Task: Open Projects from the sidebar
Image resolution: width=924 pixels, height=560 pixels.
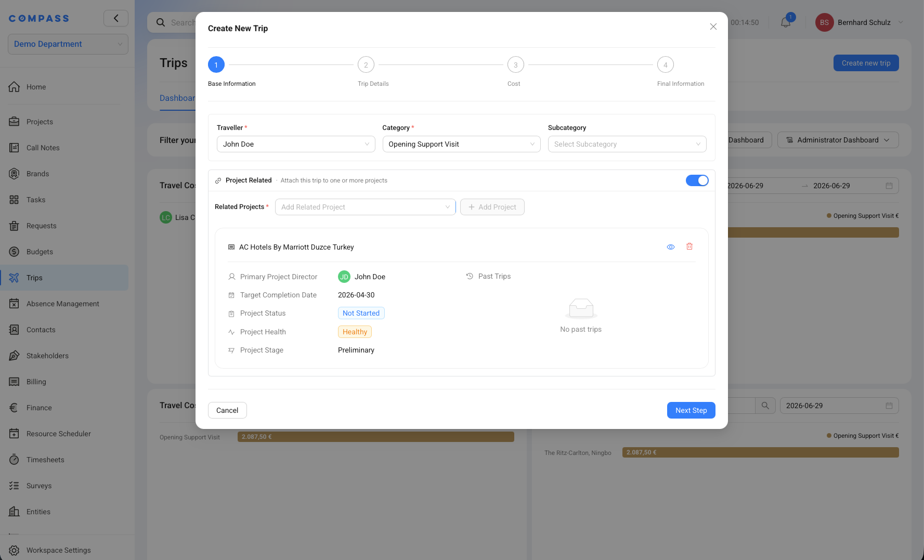Action: [64, 122]
